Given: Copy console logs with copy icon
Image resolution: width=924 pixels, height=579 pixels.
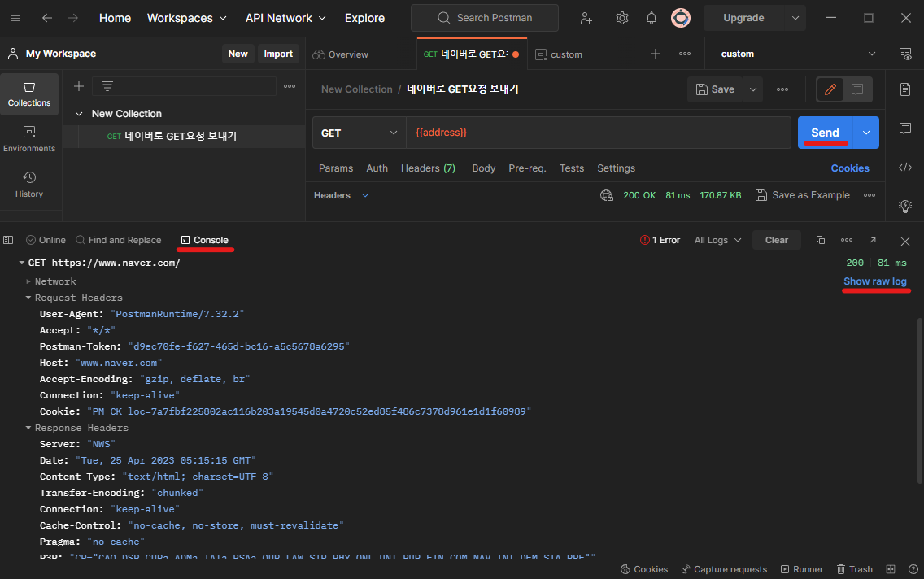Looking at the screenshot, I should tap(820, 240).
